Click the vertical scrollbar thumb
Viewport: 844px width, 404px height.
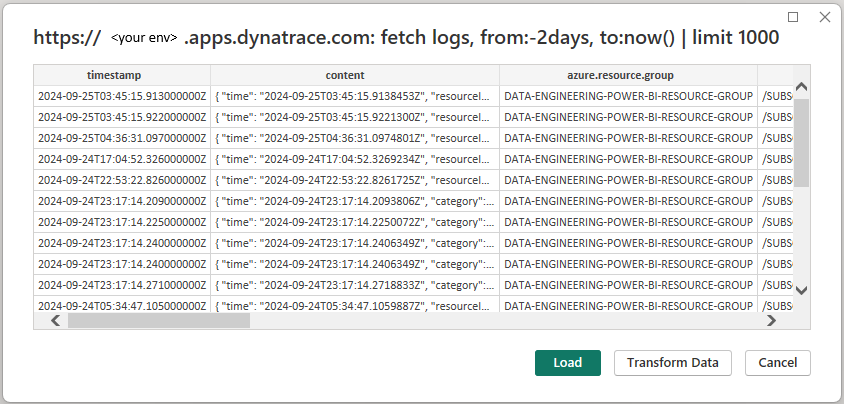801,143
